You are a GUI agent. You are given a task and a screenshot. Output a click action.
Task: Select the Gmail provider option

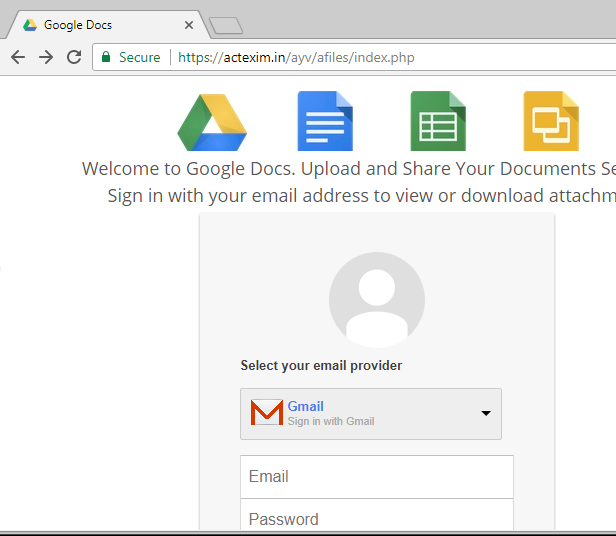click(x=371, y=414)
